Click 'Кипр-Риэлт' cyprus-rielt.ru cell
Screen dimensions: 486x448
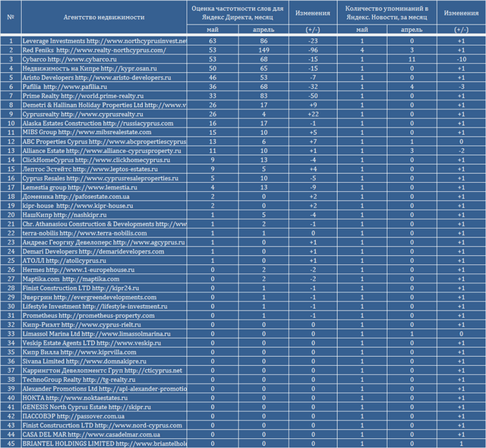(x=104, y=325)
